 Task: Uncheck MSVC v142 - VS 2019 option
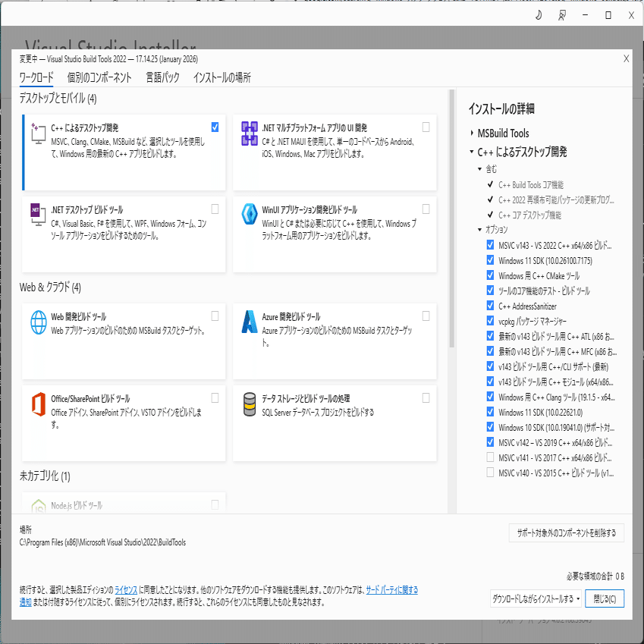point(490,442)
